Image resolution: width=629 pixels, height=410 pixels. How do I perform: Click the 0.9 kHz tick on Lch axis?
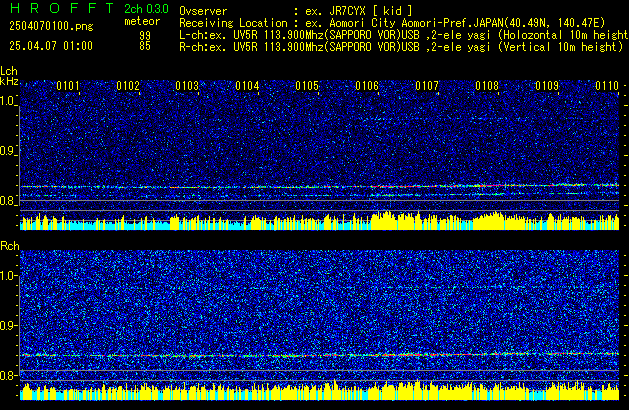coord(8,151)
